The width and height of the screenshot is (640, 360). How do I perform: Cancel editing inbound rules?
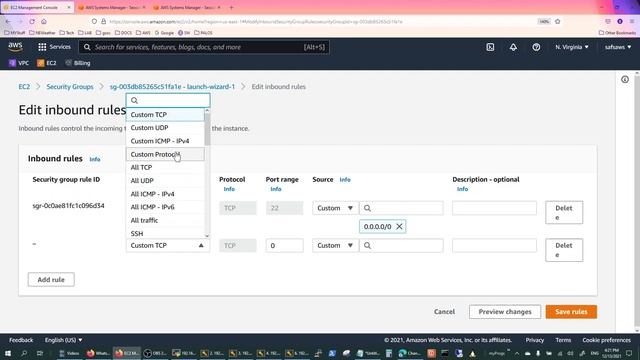click(x=444, y=311)
